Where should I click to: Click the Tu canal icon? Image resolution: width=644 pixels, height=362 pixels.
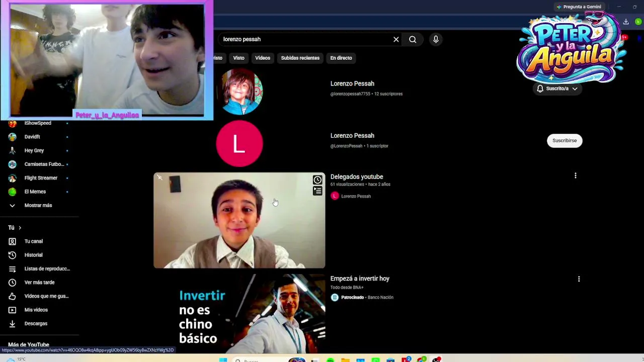(x=13, y=241)
